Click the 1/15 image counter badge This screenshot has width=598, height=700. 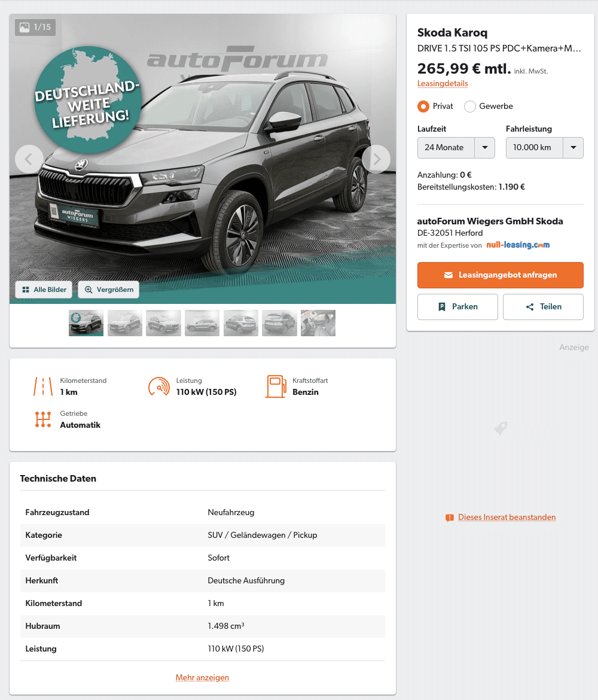pos(35,28)
